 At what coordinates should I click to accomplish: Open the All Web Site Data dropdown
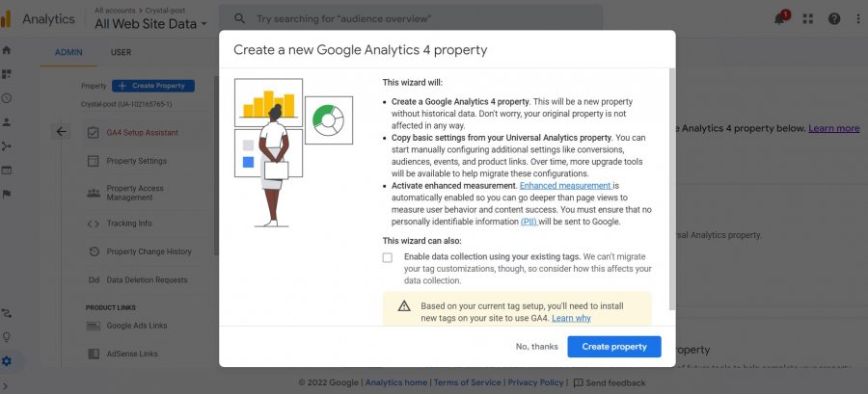pyautogui.click(x=150, y=23)
